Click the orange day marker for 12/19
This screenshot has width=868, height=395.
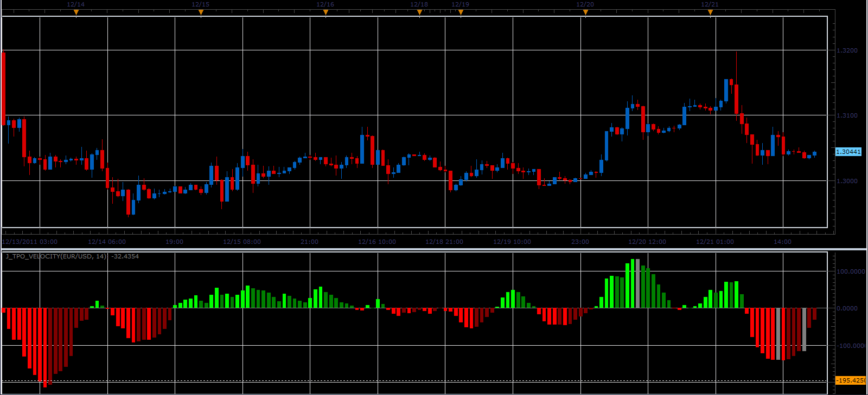[x=461, y=12]
